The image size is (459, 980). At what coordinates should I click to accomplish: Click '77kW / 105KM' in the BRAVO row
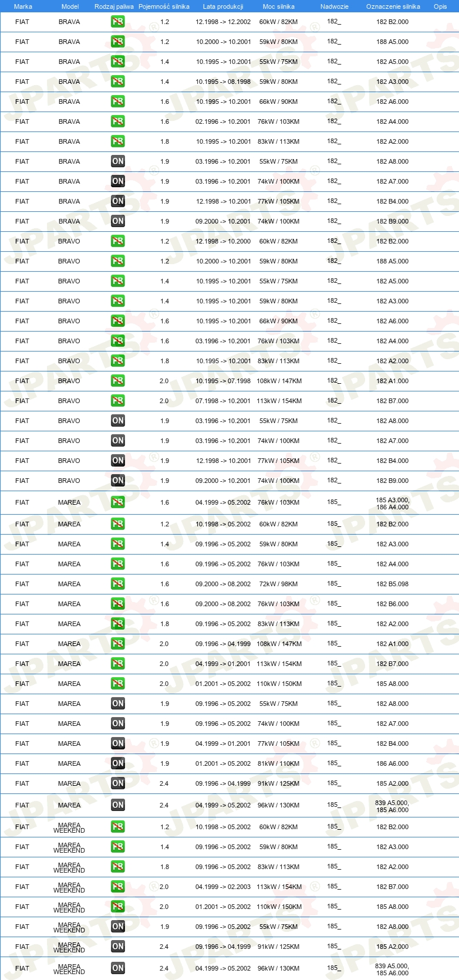click(279, 461)
